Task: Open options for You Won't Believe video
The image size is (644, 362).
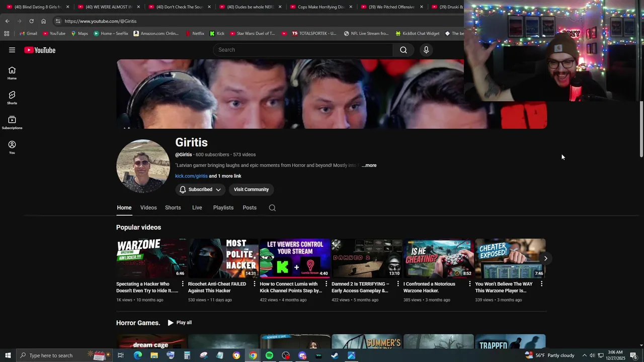Action: click(x=541, y=284)
